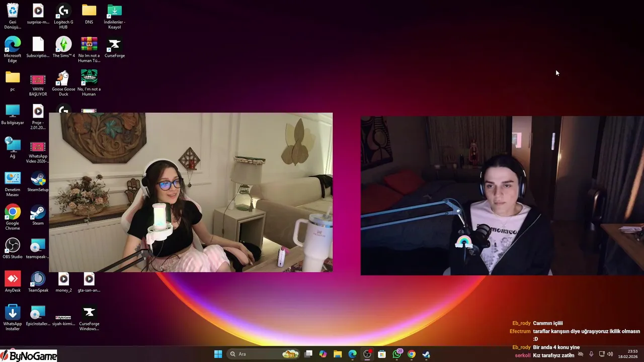Image resolution: width=644 pixels, height=362 pixels.
Task: Run the teamspeak-... installer file
Action: 38,249
